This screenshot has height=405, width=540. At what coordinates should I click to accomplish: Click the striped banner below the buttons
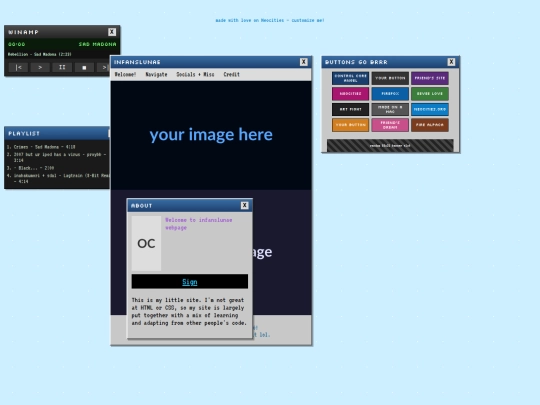pos(390,145)
